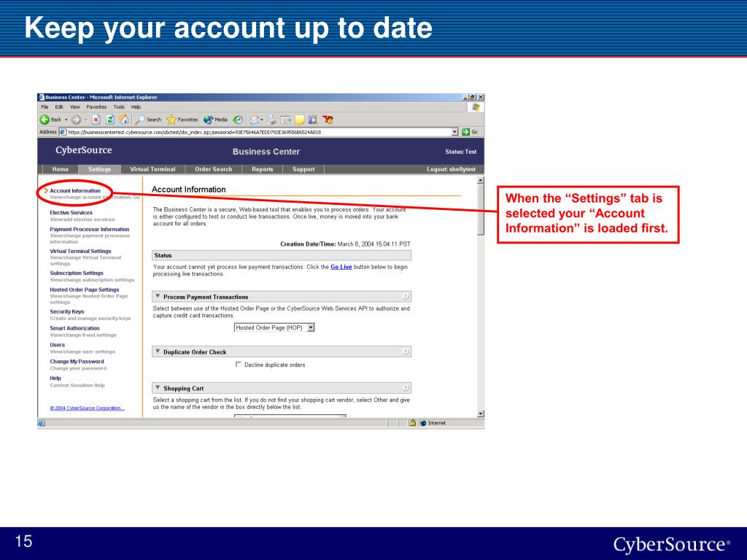Open Security Keys sidebar link
The height and width of the screenshot is (560, 747).
(x=67, y=311)
